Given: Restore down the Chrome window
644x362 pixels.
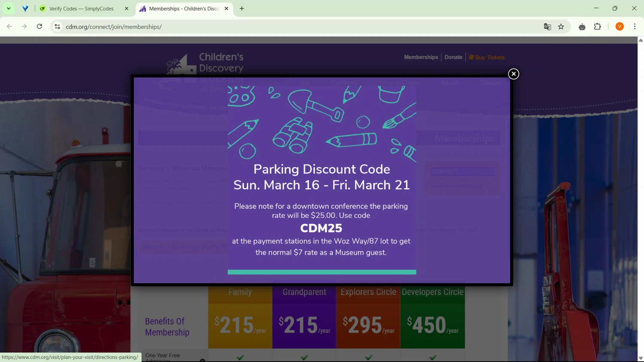Looking at the screenshot, I should coord(615,8).
